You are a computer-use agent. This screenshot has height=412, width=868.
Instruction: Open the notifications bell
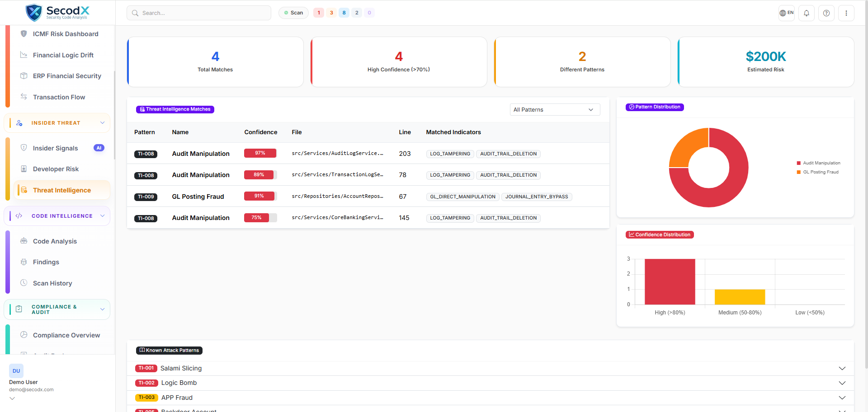click(x=807, y=13)
